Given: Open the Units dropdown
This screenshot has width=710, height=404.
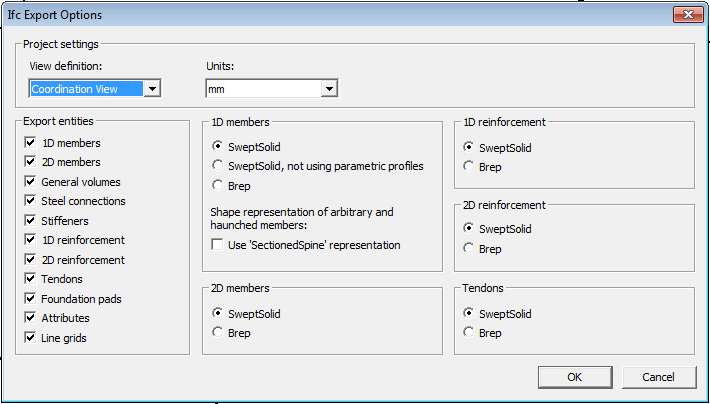Looking at the screenshot, I should coord(328,89).
